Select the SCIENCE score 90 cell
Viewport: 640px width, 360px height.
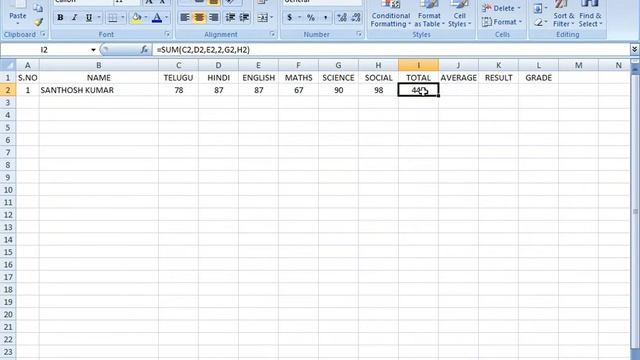pyautogui.click(x=338, y=90)
